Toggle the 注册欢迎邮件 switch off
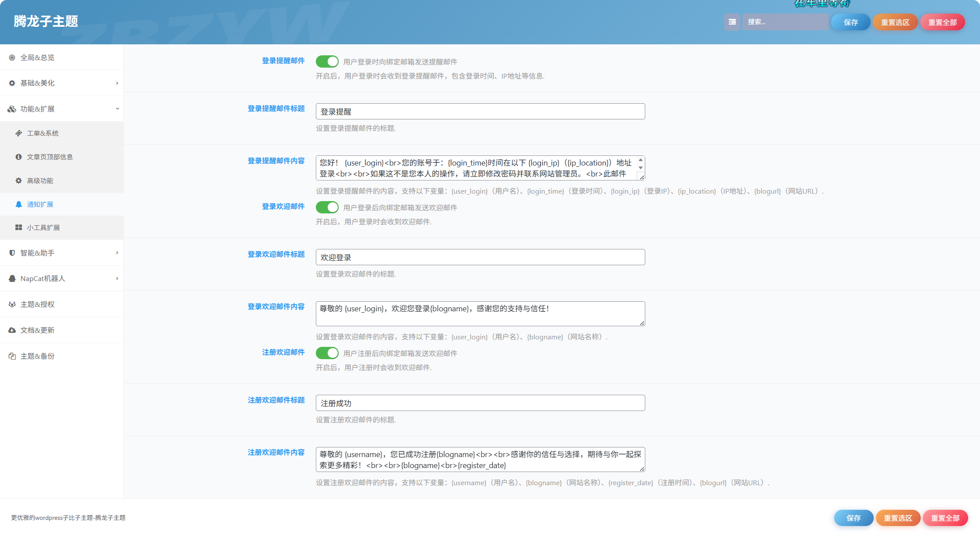Image resolution: width=980 pixels, height=537 pixels. [x=327, y=353]
